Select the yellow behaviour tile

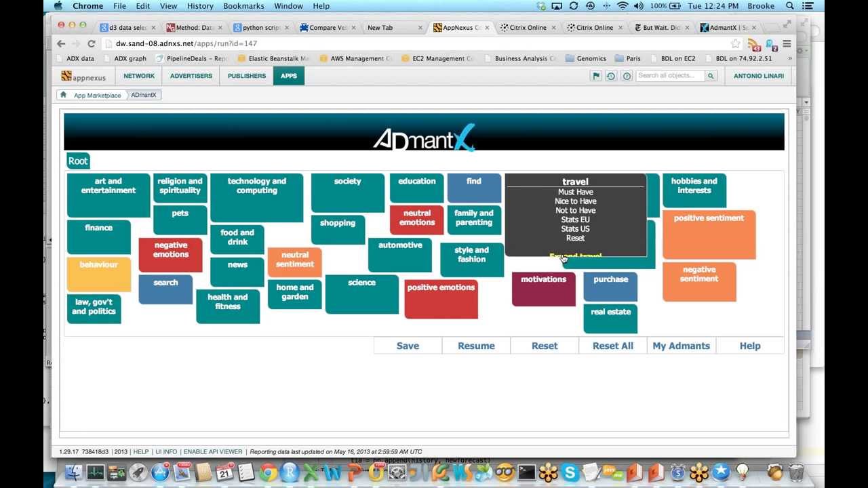[98, 274]
